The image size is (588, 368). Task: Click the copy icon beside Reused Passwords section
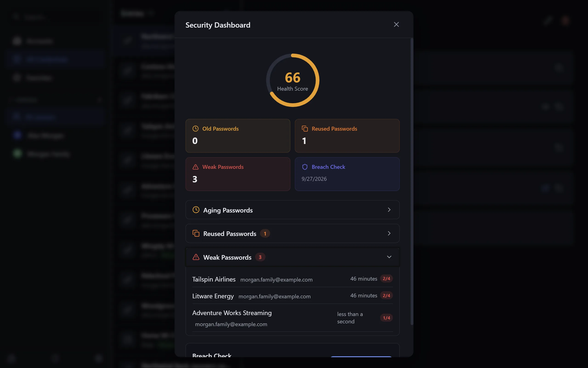tap(196, 233)
